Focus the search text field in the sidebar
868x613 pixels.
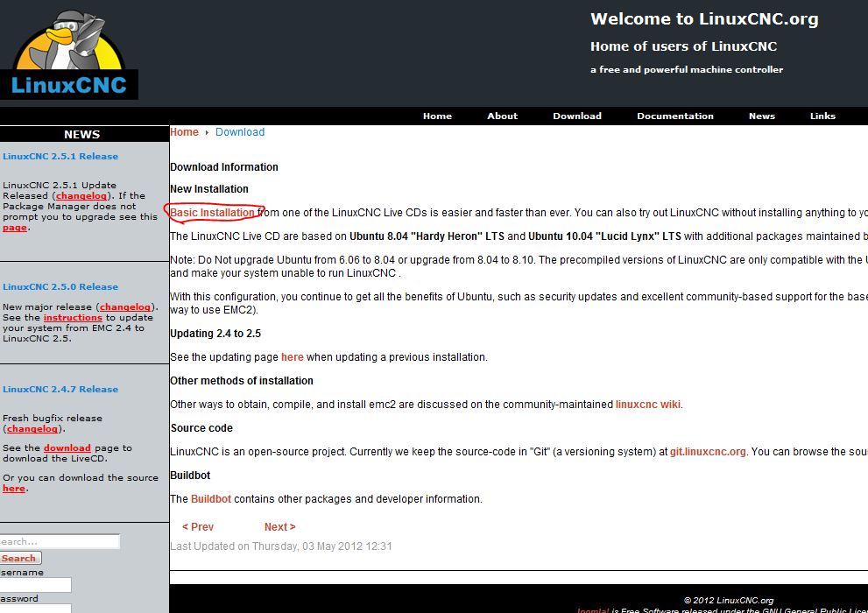click(60, 542)
